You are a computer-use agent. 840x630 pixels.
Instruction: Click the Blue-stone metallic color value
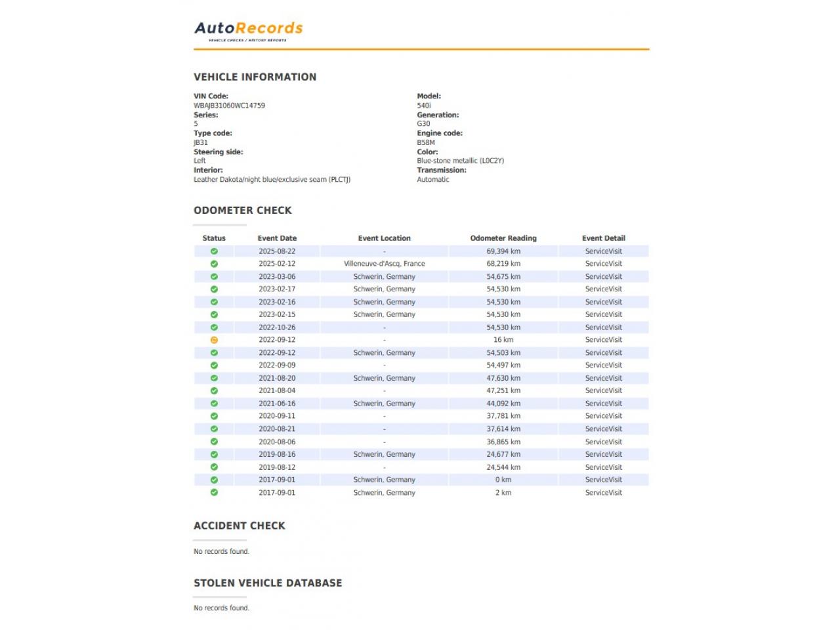(460, 161)
